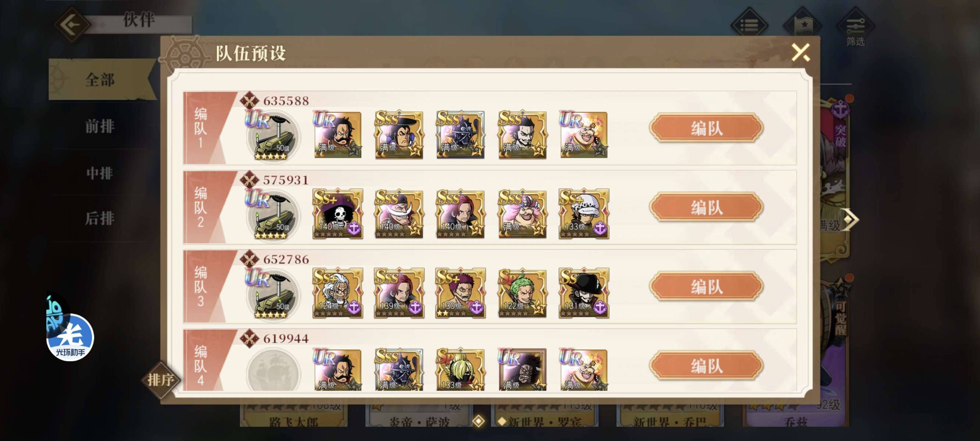Select the 全部 category tab
980x441 pixels.
pos(100,80)
